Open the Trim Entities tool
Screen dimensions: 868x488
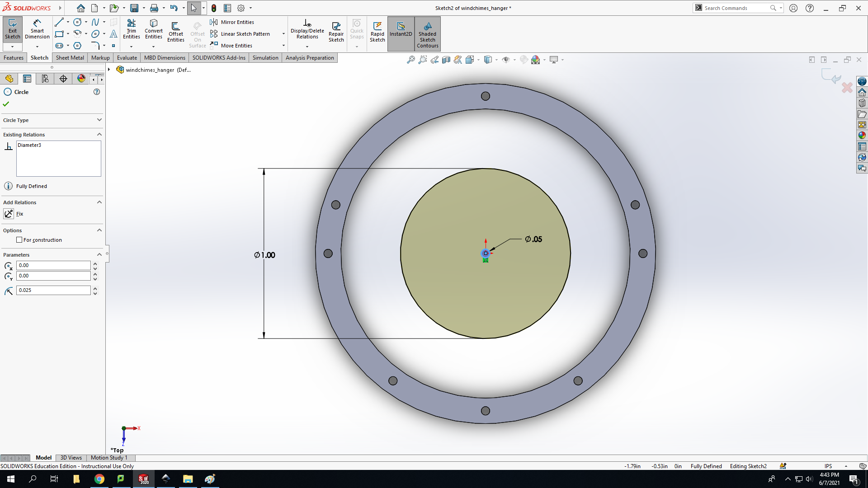pyautogui.click(x=131, y=30)
